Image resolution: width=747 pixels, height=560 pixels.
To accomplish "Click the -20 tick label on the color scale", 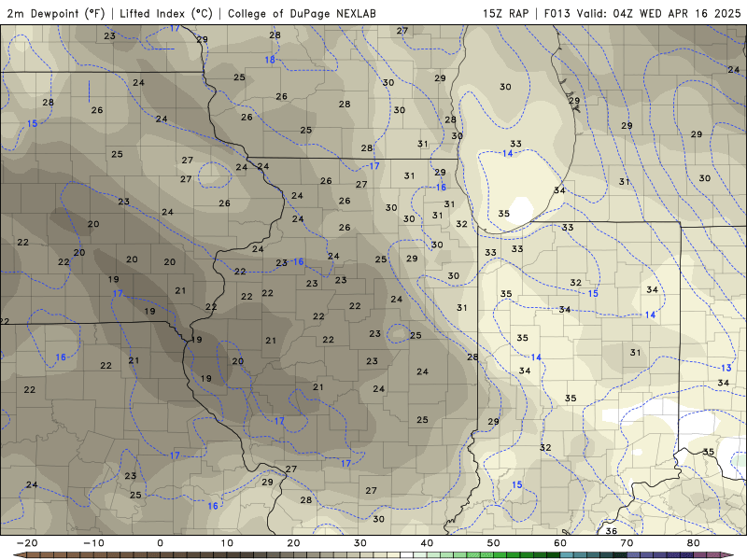I will 27,543.
